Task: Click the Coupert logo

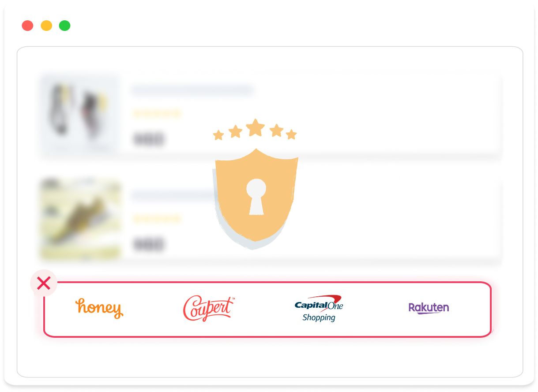Action: tap(209, 308)
